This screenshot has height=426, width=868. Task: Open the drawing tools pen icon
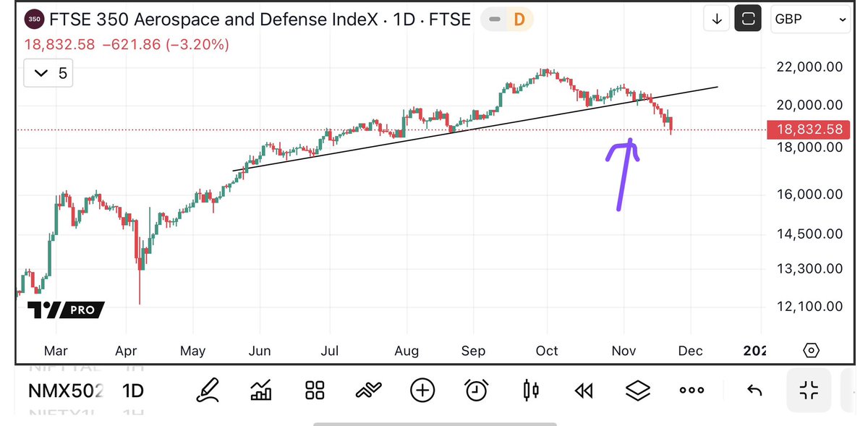coord(209,391)
